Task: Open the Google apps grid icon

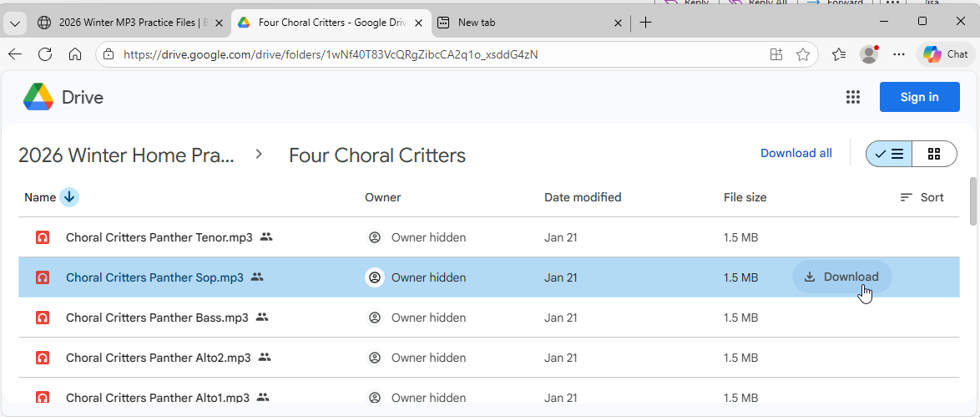Action: click(x=852, y=97)
